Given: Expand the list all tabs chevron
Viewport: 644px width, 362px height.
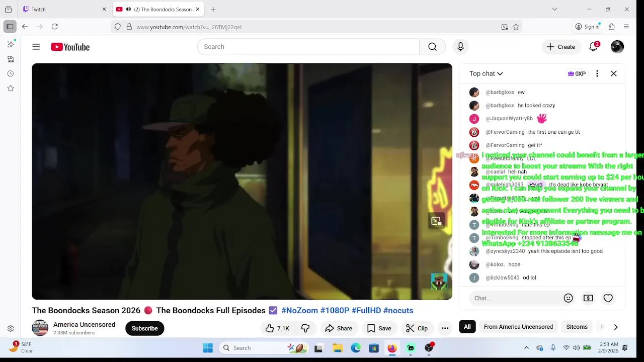Looking at the screenshot, I should [x=554, y=9].
